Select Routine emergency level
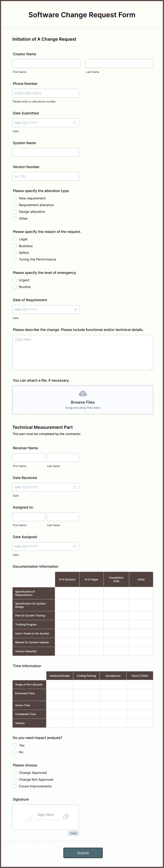The height and width of the screenshot is (868, 164). coord(14,287)
